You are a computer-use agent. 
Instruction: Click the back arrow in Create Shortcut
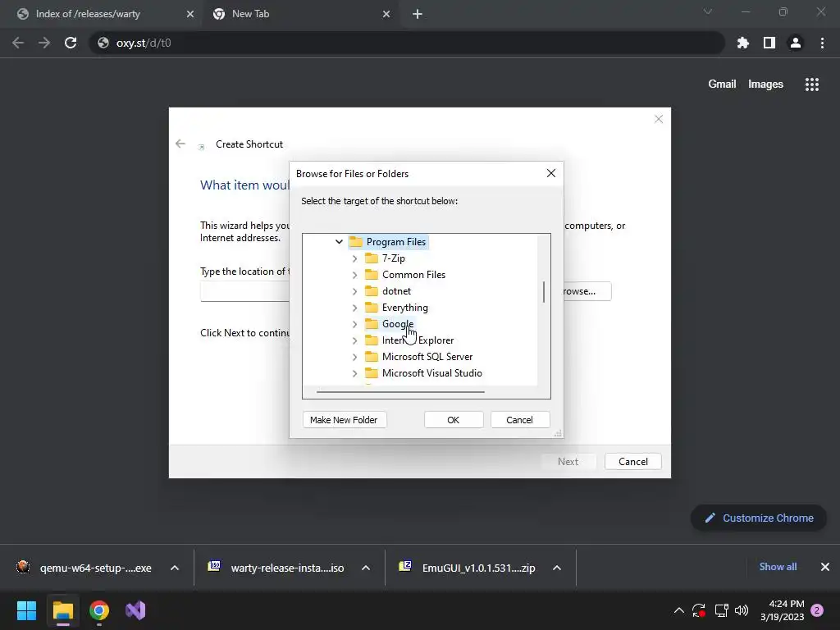click(x=180, y=144)
